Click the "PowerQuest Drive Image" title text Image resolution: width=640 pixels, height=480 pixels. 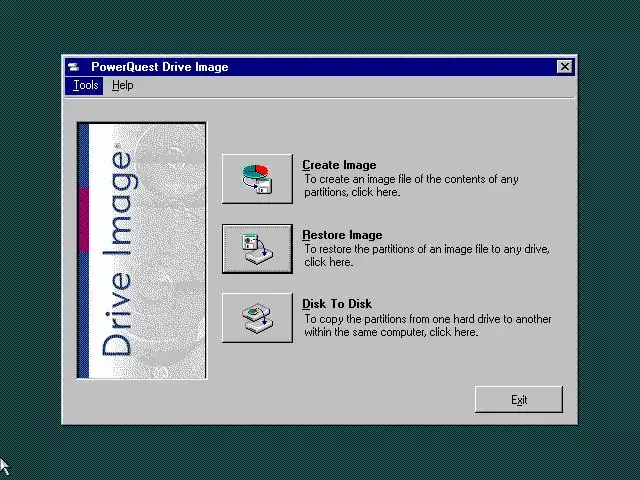point(160,67)
